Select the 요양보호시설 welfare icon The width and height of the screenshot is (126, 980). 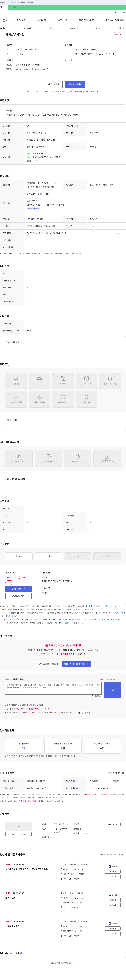(x=63, y=400)
